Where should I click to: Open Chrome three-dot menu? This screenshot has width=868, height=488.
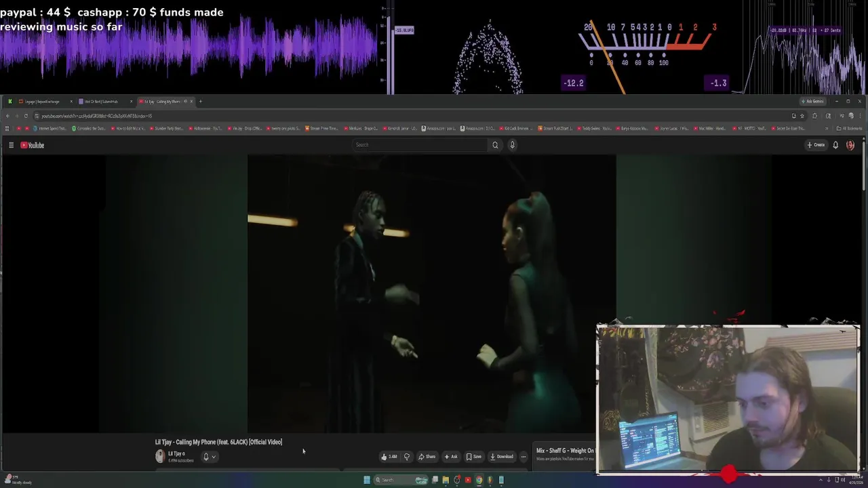click(860, 116)
